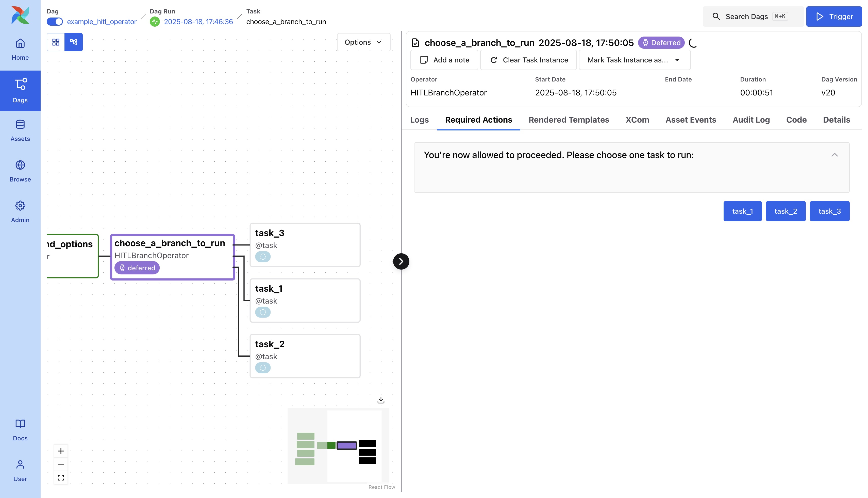This screenshot has width=868, height=498.
Task: Switch to grid view
Action: point(56,42)
